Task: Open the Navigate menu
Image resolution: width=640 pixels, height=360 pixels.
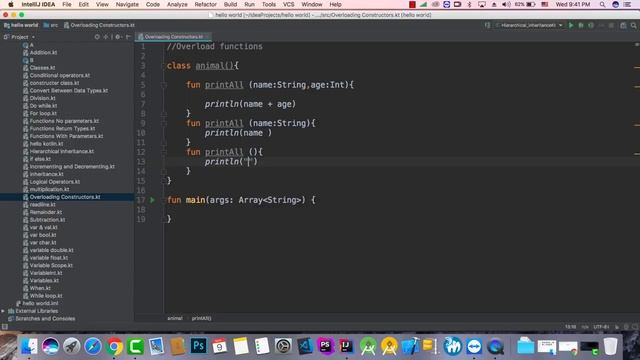Action: point(127,4)
